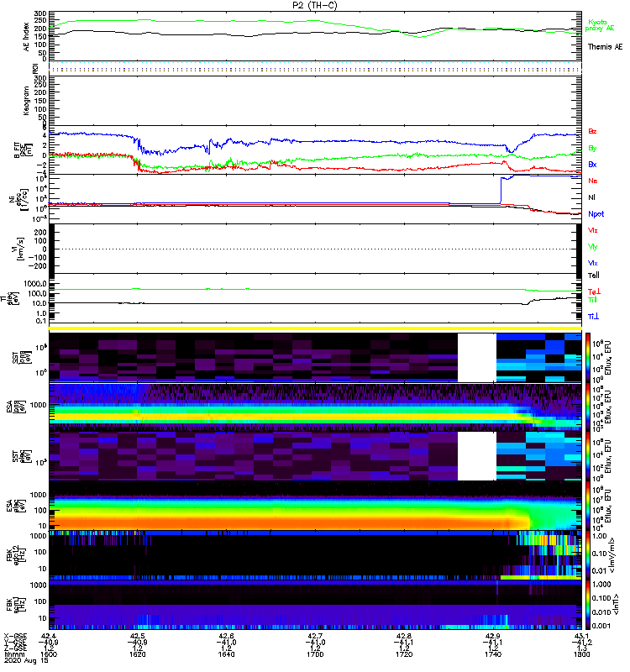
Task: Select the blue Bx legend label
Action: tap(592, 164)
